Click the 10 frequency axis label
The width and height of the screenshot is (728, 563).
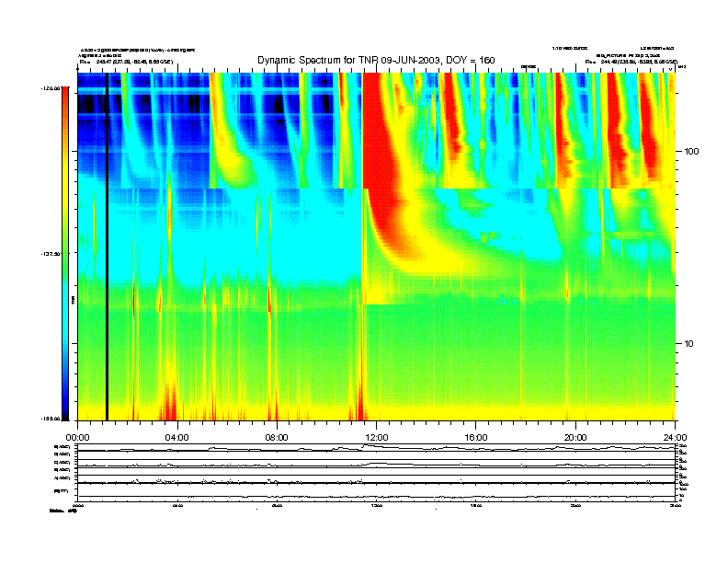coord(689,344)
